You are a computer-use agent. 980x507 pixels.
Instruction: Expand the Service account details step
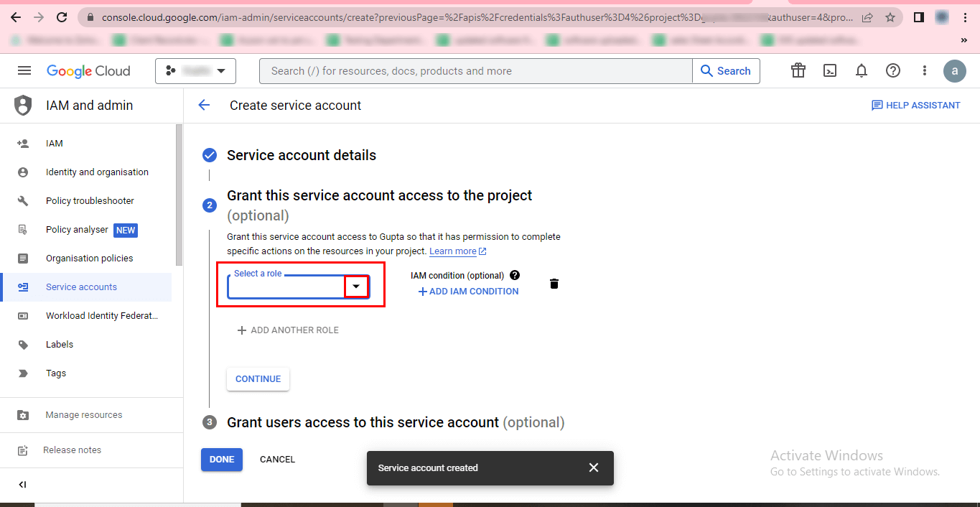(302, 155)
